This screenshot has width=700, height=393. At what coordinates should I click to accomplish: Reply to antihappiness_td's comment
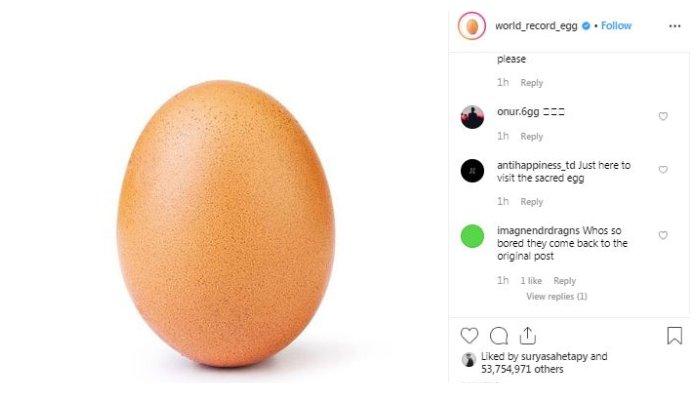click(531, 202)
